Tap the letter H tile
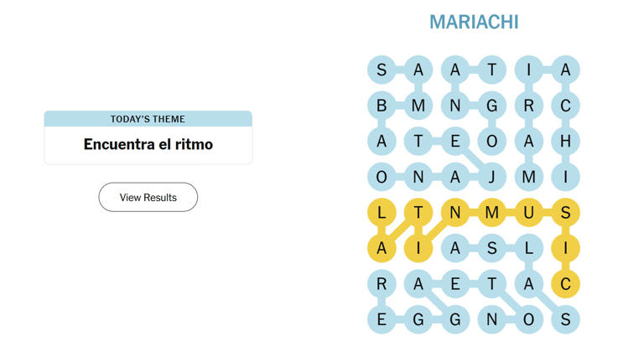Viewport: 644px width, 362px height. (x=565, y=142)
